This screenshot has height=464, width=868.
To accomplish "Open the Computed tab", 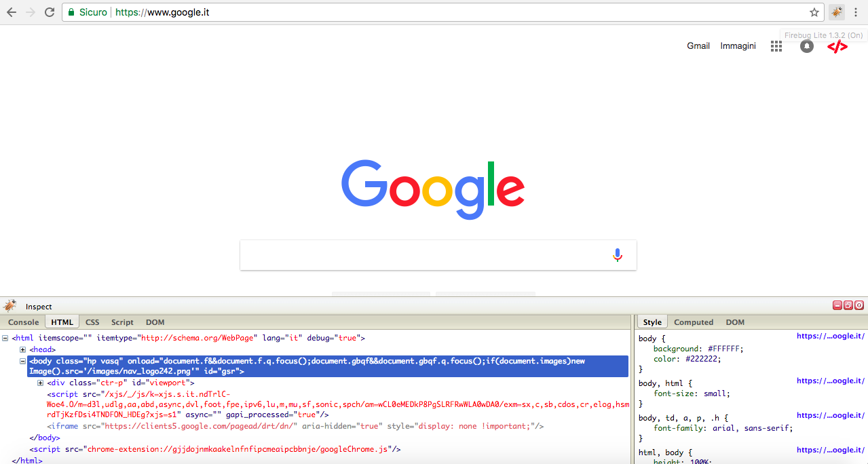I will coord(694,322).
